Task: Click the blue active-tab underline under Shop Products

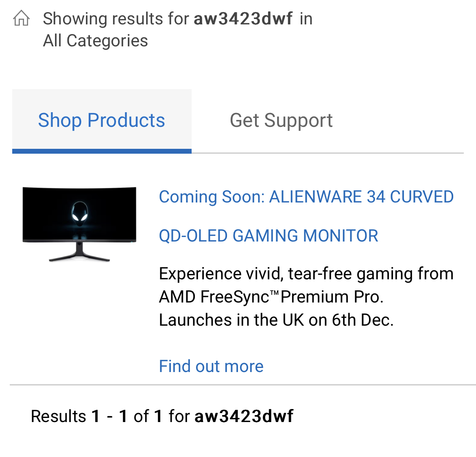Action: [x=102, y=151]
